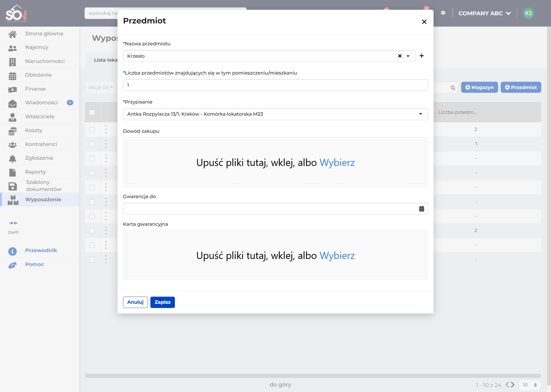
Task: Check the fourth table row checkbox
Action: click(x=92, y=173)
